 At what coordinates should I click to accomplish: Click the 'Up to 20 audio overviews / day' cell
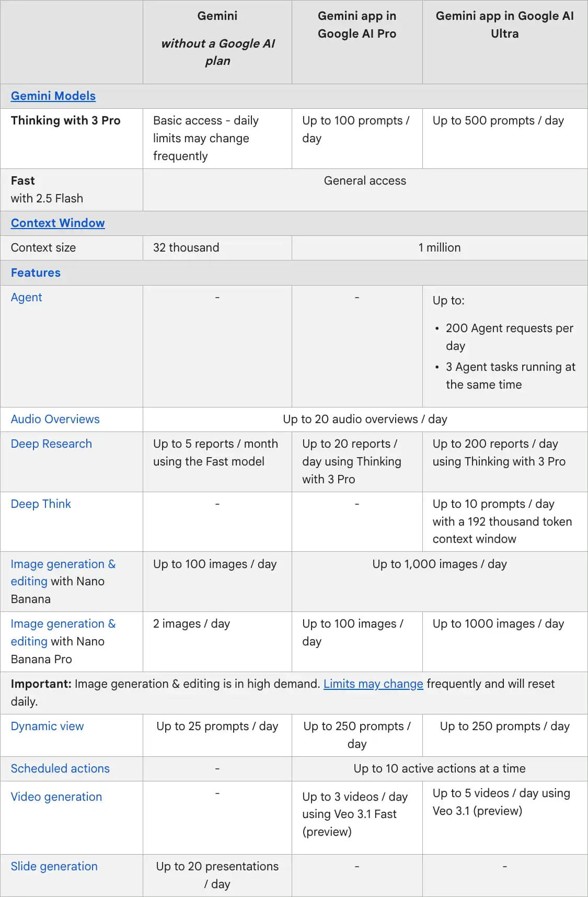click(365, 419)
